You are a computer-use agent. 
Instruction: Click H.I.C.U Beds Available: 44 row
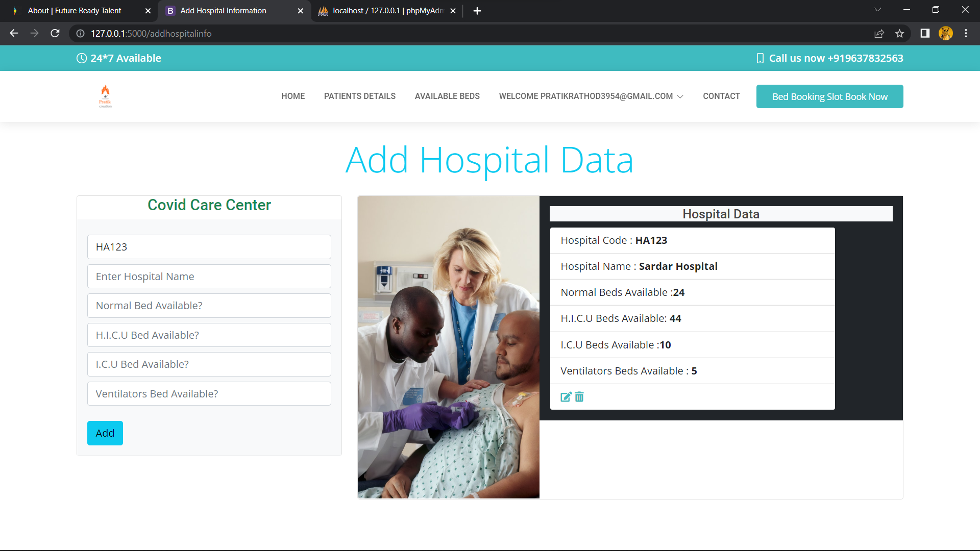click(692, 318)
